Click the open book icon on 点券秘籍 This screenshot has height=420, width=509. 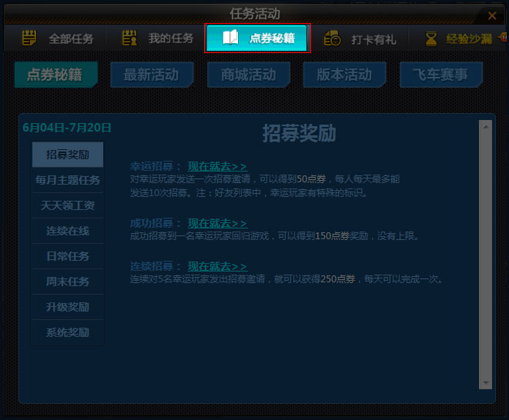[x=230, y=38]
